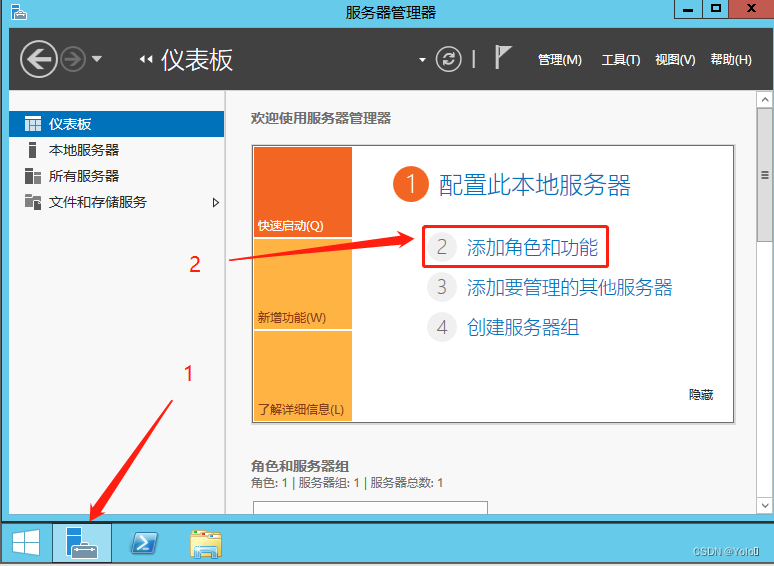Expand the 文件和存储服务 arrow
Viewport: 774px width, 566px height.
point(215,202)
